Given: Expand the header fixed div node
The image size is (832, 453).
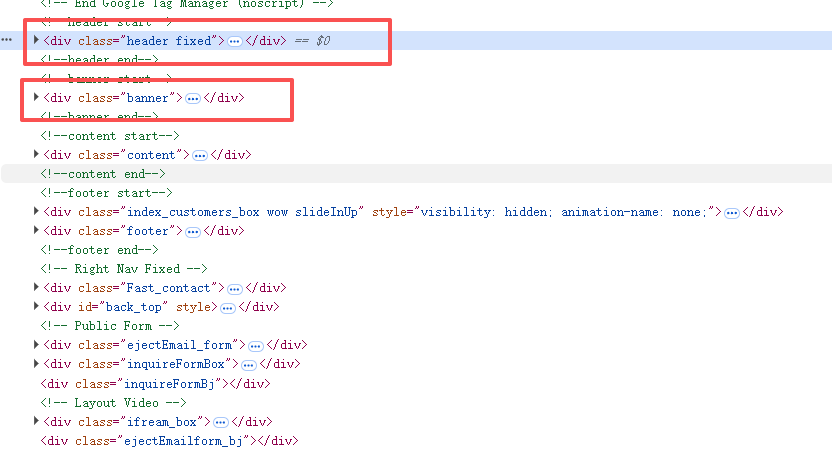Looking at the screenshot, I should (x=37, y=41).
